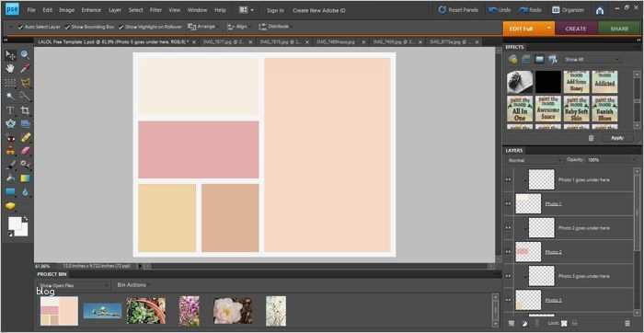Select the Brush tool
The width and height of the screenshot is (644, 333).
[x=10, y=165]
